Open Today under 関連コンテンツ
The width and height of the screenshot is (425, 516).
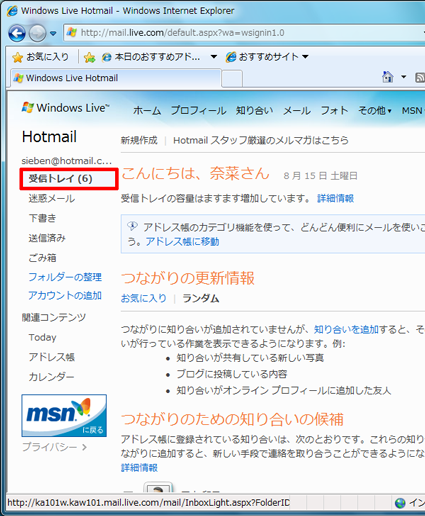(x=42, y=337)
